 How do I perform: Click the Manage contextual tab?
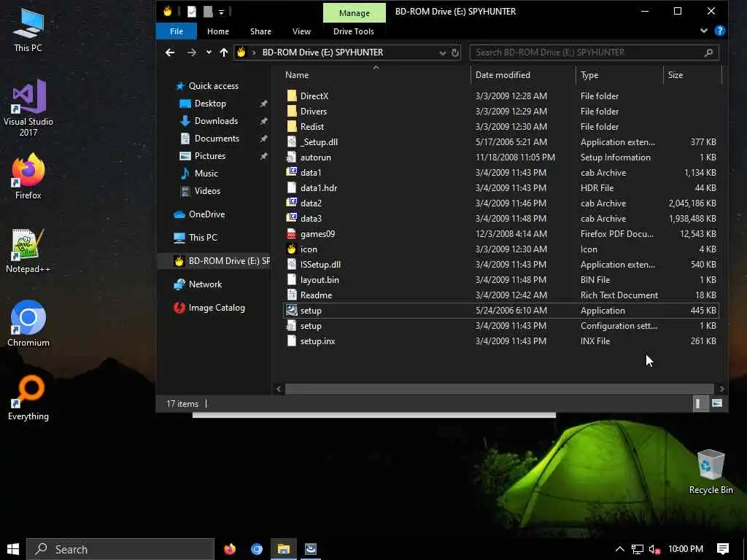click(x=354, y=13)
